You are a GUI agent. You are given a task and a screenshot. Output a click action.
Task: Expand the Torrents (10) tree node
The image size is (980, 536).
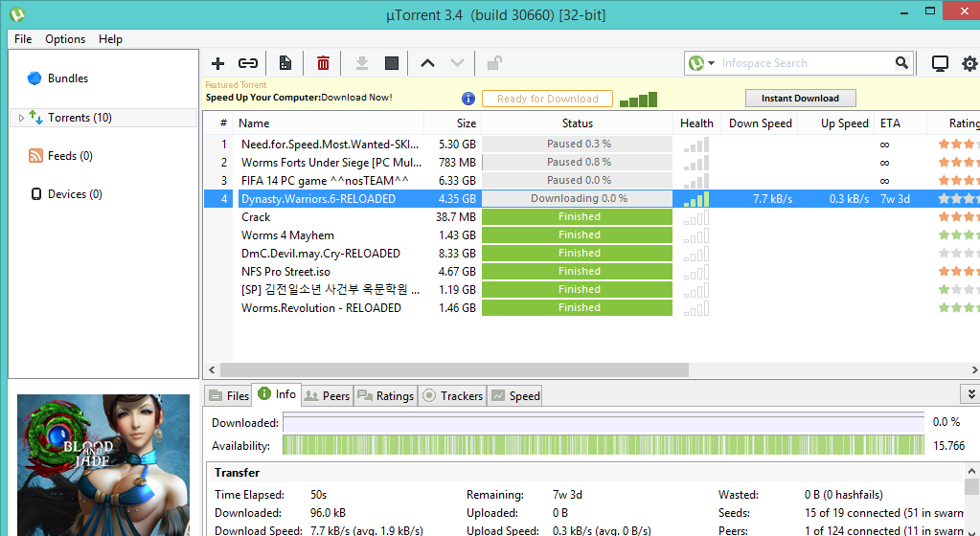click(x=21, y=118)
